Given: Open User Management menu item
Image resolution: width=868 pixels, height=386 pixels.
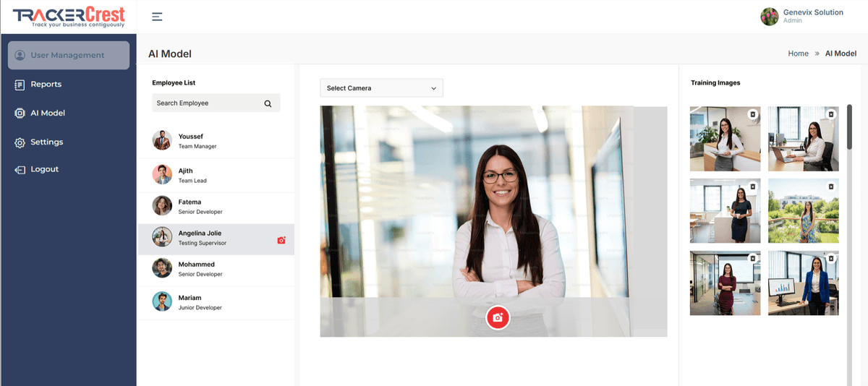Looking at the screenshot, I should [x=69, y=55].
